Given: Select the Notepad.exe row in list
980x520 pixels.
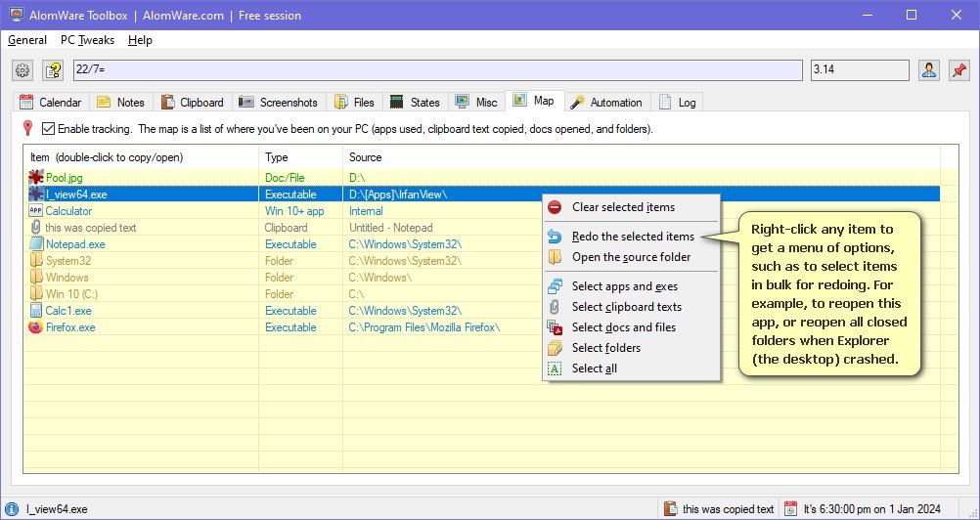Looking at the screenshot, I should 74,244.
